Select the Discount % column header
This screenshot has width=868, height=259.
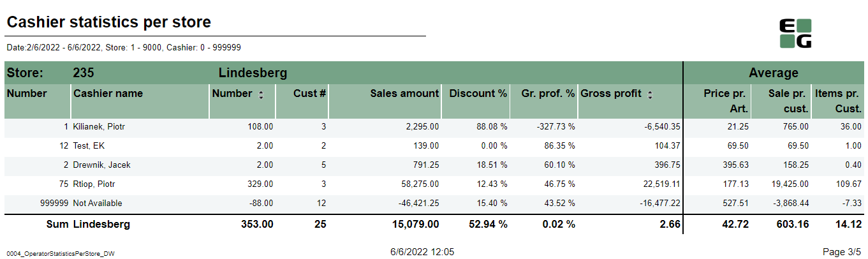478,94
